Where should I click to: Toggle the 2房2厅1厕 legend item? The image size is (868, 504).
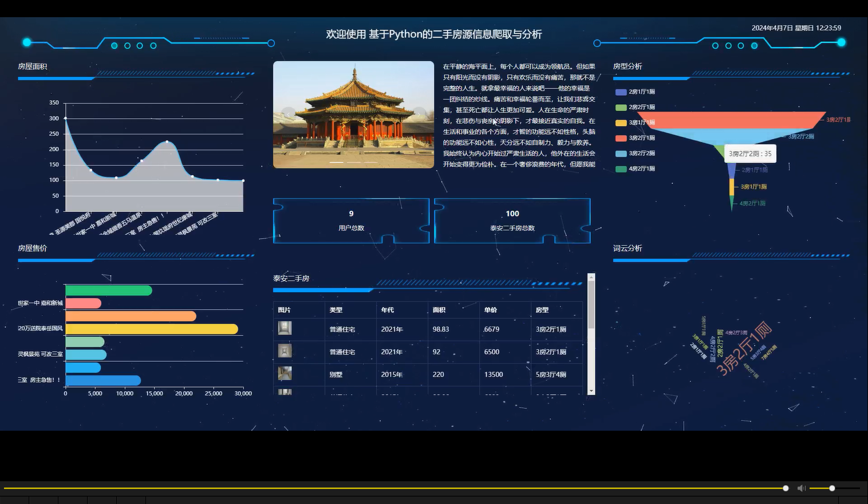[635, 107]
